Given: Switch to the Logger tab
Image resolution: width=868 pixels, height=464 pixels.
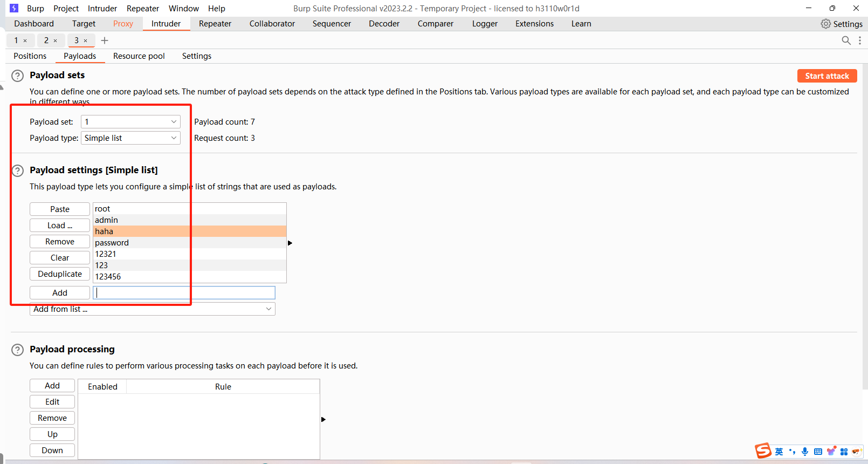Looking at the screenshot, I should (485, 24).
